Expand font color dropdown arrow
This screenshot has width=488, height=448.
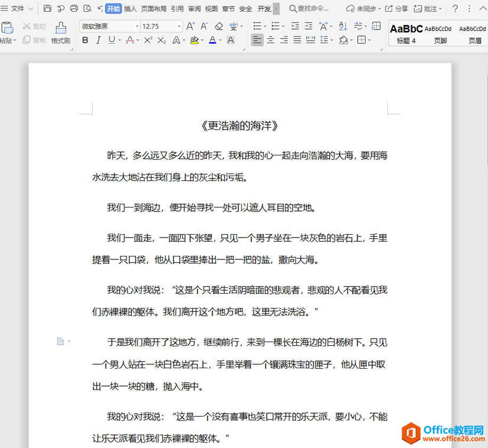pyautogui.click(x=220, y=40)
